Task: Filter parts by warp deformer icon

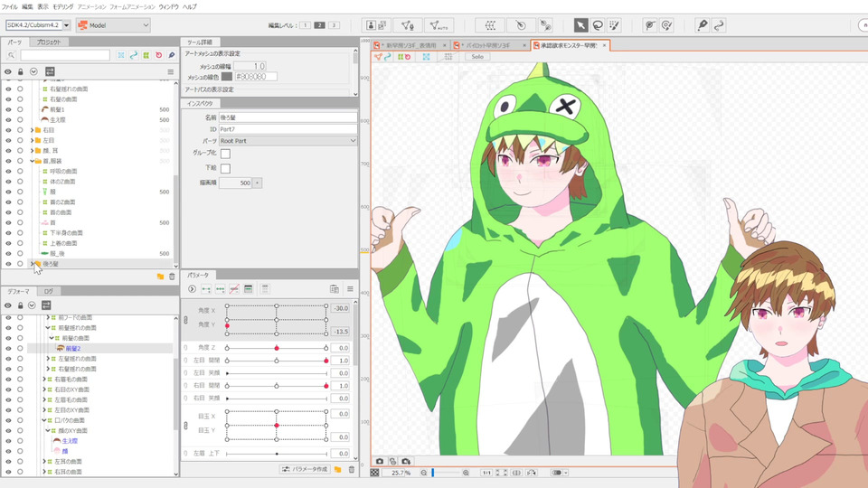Action: pyautogui.click(x=146, y=55)
